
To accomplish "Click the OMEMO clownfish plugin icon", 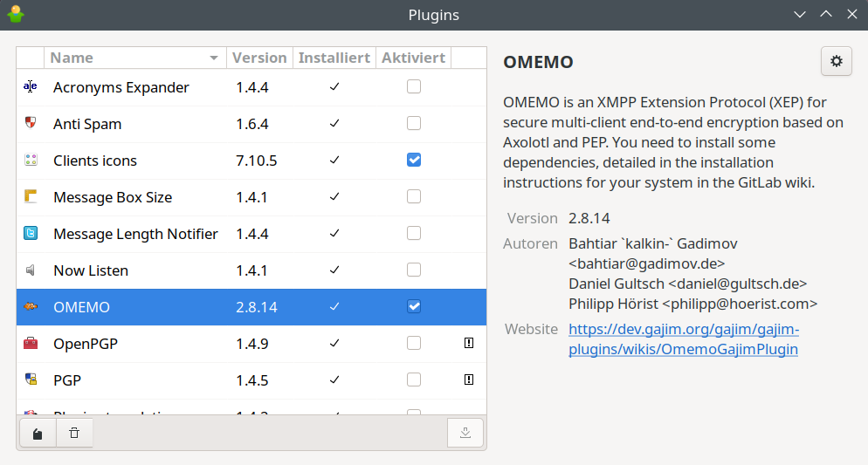I will [x=31, y=306].
